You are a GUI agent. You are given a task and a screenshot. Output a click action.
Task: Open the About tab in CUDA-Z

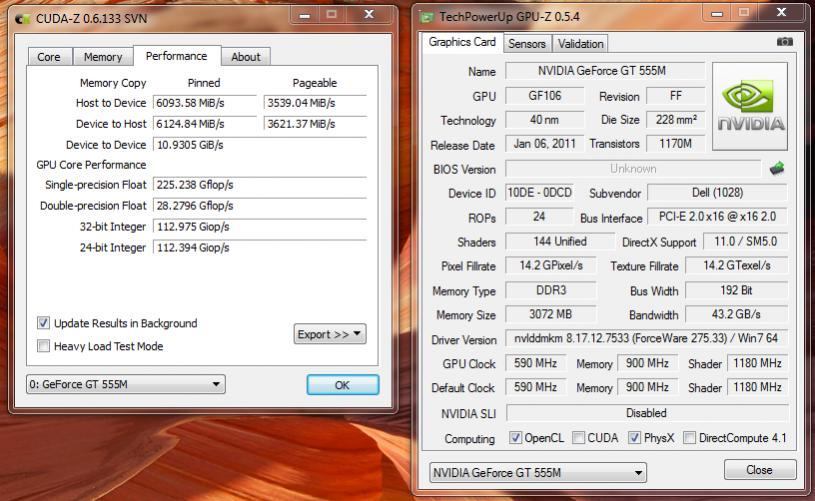[245, 57]
